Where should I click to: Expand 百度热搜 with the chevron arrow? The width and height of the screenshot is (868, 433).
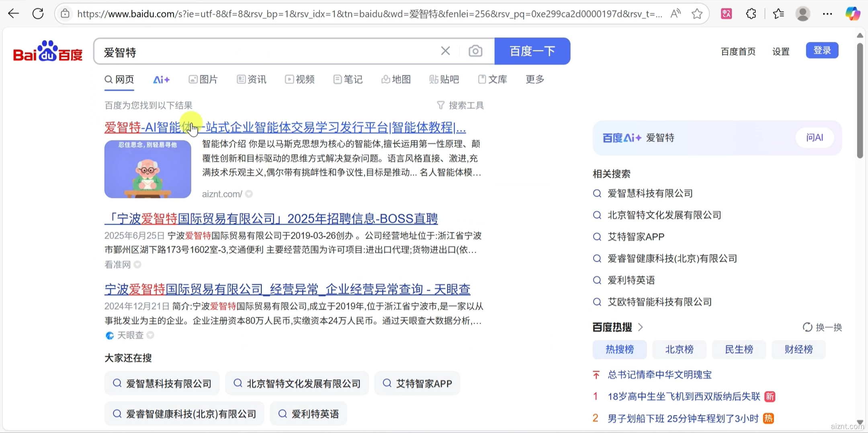641,327
